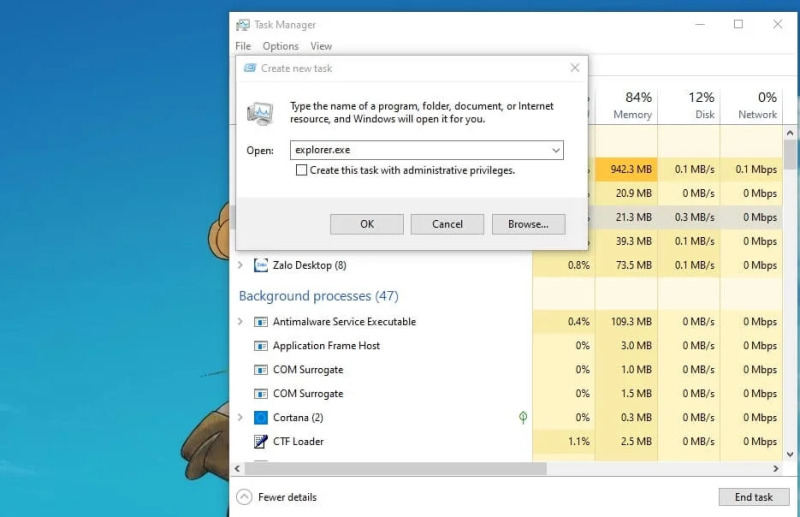Screen dimensions: 800x517
Task: Click the CTF Loader pen icon
Action: coord(261,441)
